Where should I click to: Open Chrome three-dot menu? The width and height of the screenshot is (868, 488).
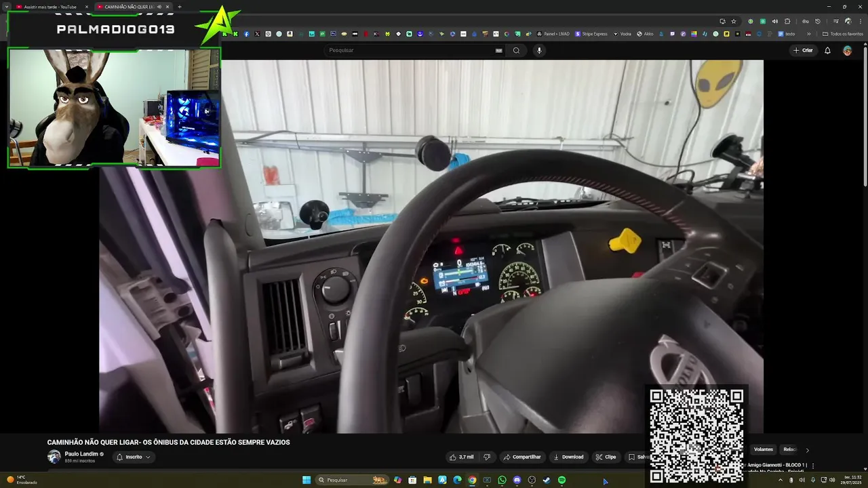(861, 22)
